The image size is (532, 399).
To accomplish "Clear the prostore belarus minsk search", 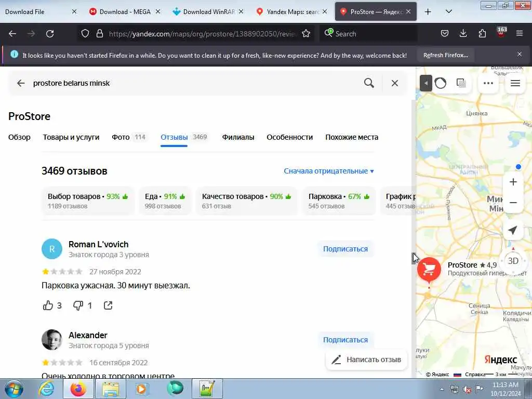I will click(395, 83).
